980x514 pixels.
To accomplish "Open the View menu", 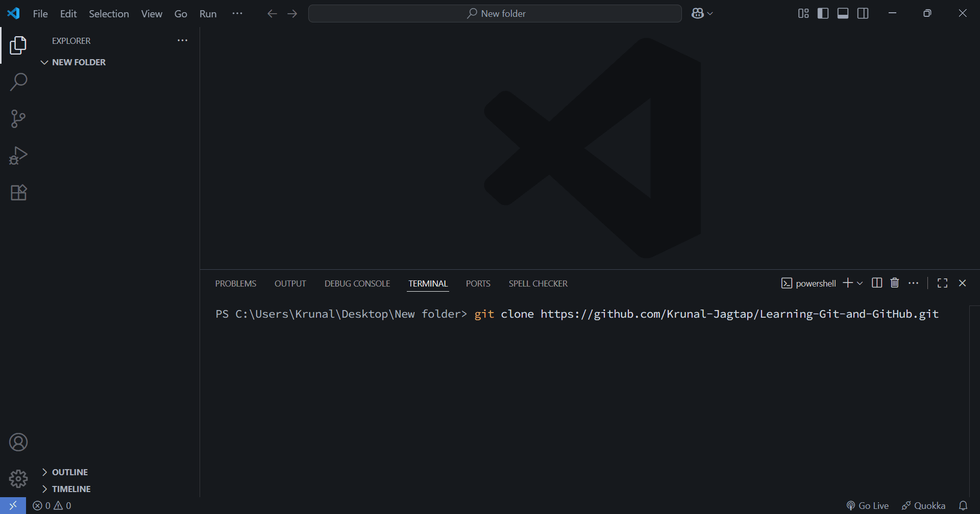I will click(152, 14).
